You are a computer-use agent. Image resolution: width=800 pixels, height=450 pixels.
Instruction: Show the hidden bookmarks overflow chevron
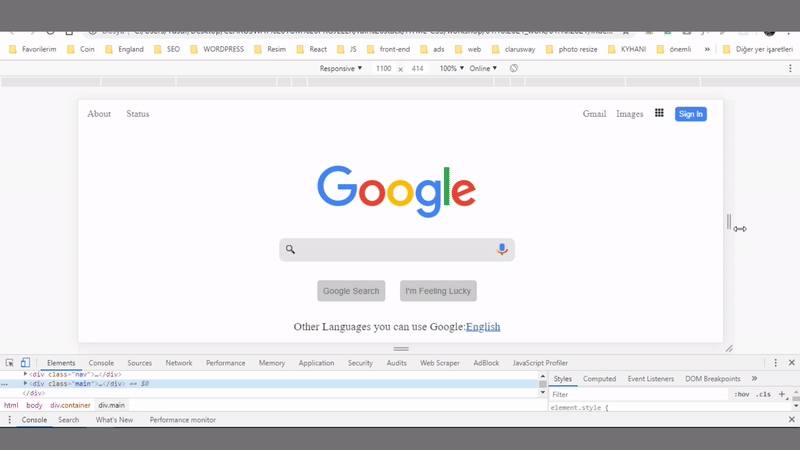707,49
